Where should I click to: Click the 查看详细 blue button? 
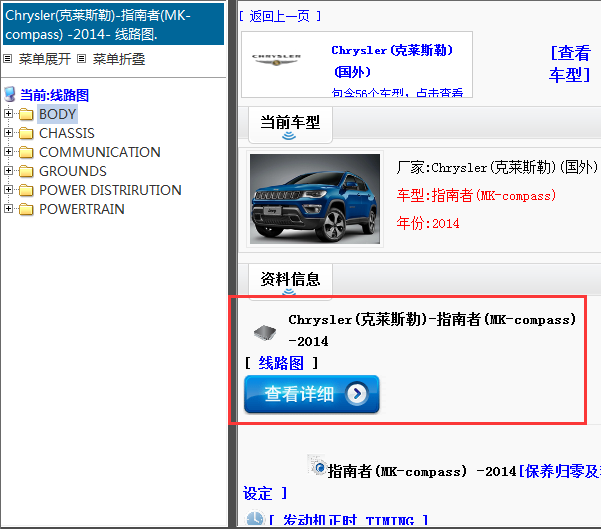(312, 394)
